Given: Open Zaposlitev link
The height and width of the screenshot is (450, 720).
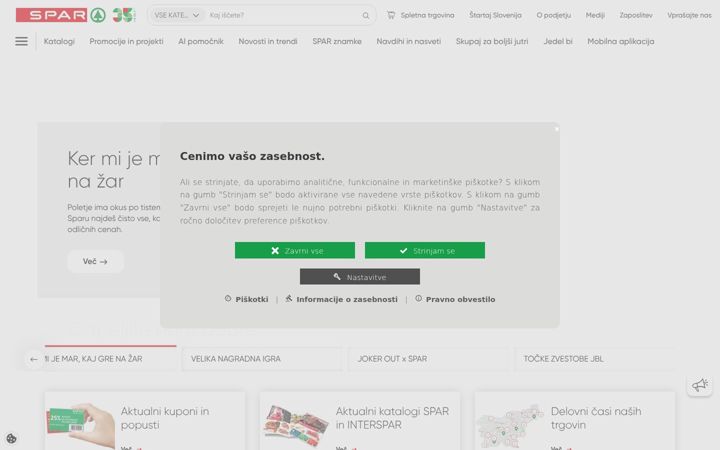Looking at the screenshot, I should [x=636, y=15].
